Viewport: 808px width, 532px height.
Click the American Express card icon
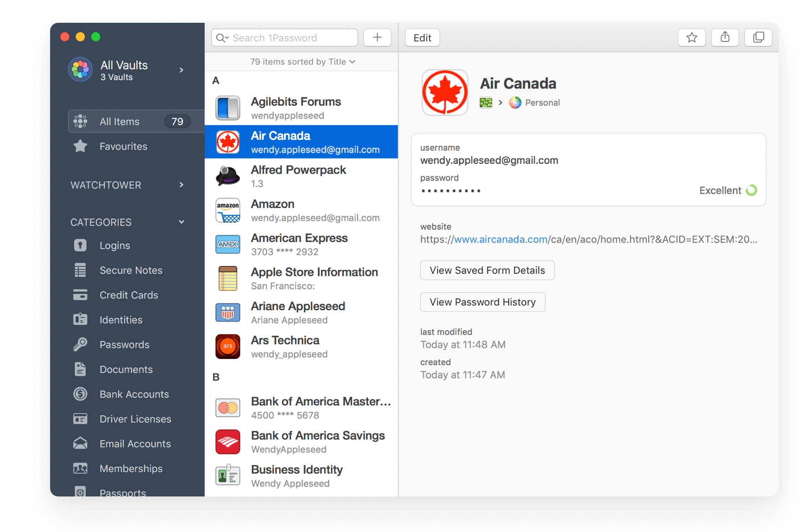click(228, 244)
